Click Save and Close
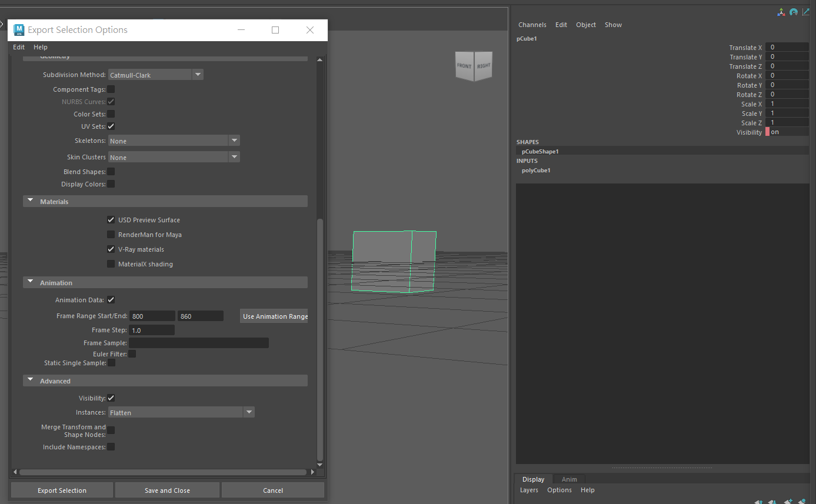Viewport: 816px width, 504px height. [x=167, y=490]
